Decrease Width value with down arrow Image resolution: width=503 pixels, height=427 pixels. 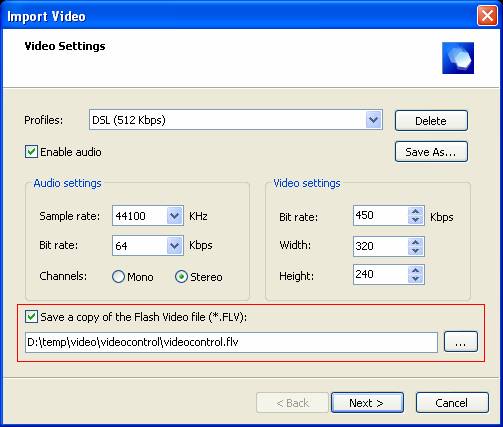point(415,251)
